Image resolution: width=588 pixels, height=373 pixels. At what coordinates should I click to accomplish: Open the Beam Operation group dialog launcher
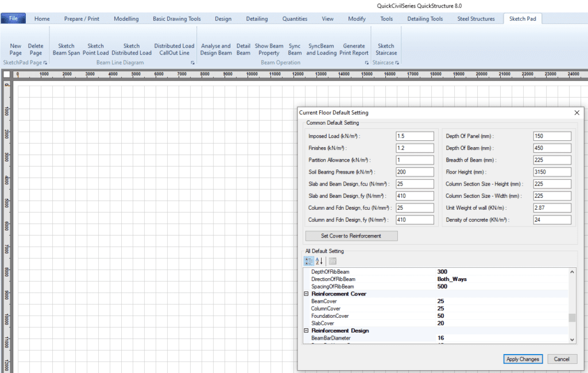pyautogui.click(x=366, y=62)
